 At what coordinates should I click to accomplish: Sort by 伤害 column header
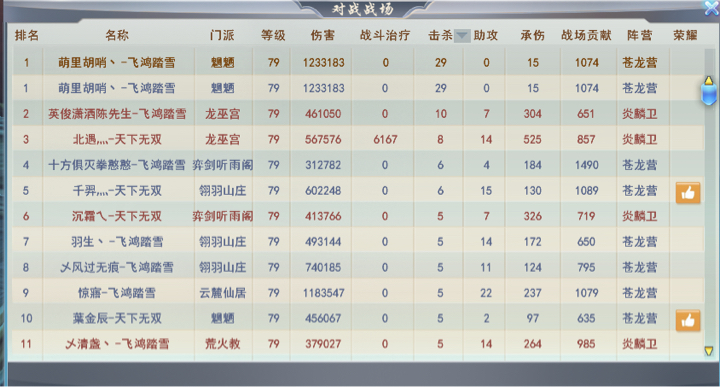click(323, 35)
